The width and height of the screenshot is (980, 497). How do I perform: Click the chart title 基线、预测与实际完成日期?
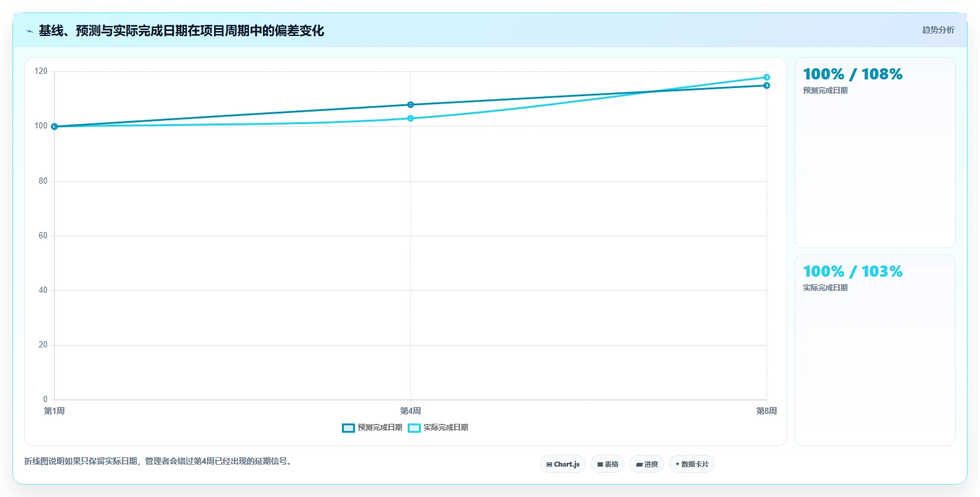(x=181, y=30)
